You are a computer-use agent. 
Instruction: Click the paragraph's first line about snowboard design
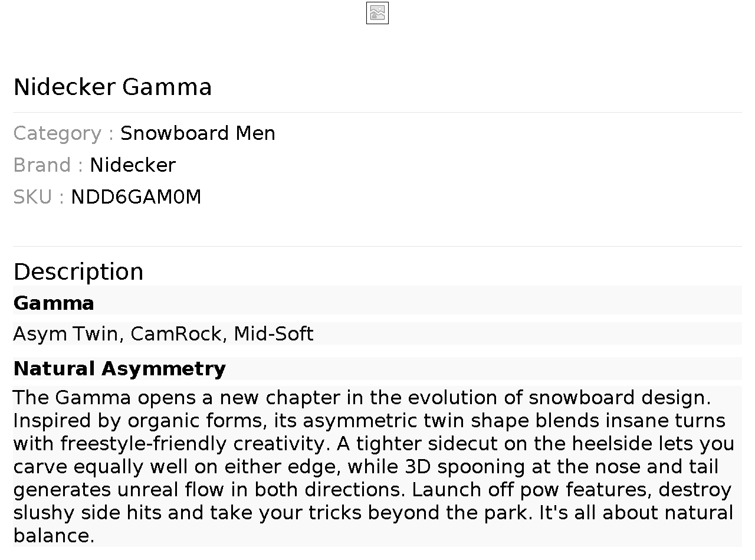point(362,398)
